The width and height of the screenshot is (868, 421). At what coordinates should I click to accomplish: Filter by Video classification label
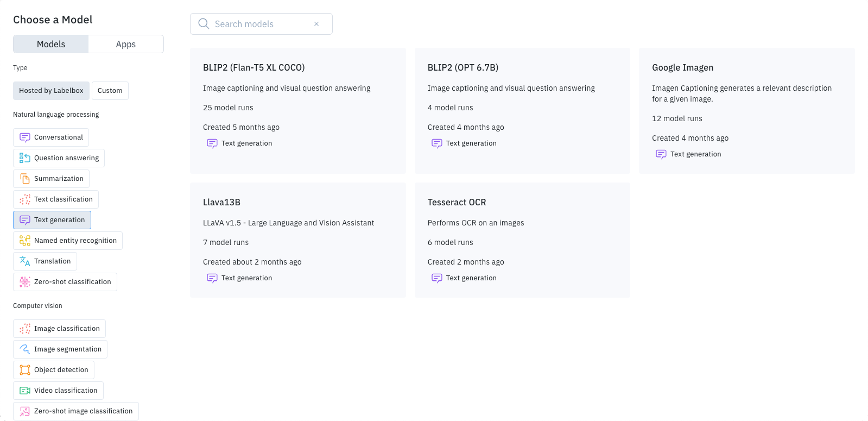[x=66, y=391]
